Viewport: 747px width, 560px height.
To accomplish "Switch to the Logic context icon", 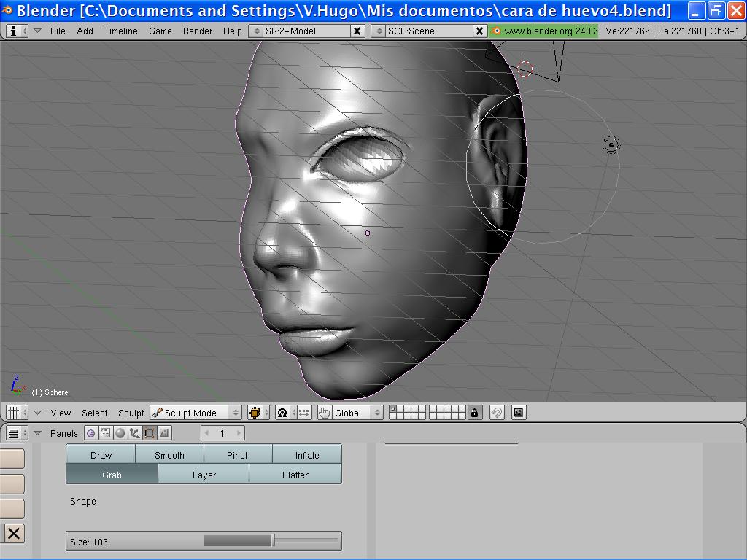I will coord(90,433).
